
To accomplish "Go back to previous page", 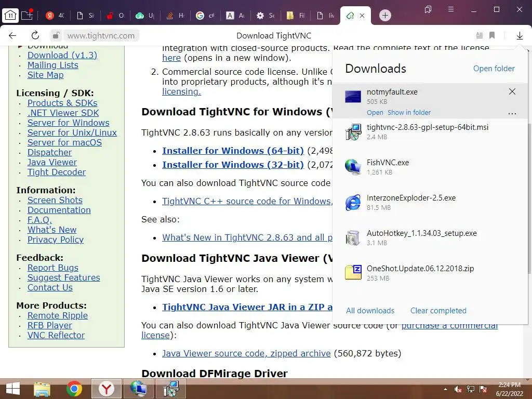I will click(x=12, y=36).
